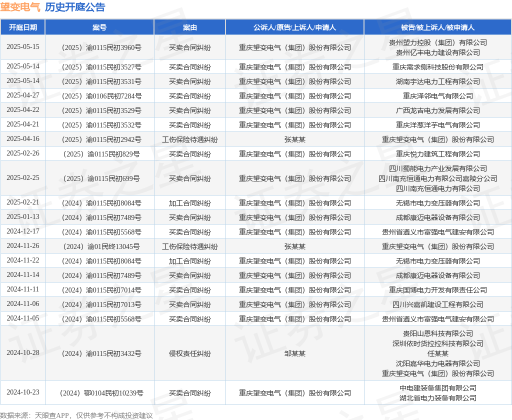Select the date cell 2025-05-15

click(23, 46)
